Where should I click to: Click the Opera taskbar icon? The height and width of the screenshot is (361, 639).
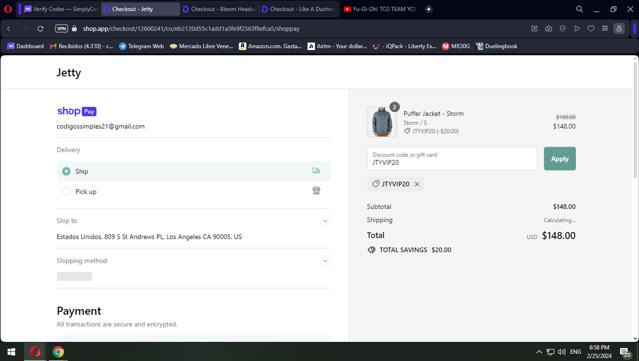[35, 352]
